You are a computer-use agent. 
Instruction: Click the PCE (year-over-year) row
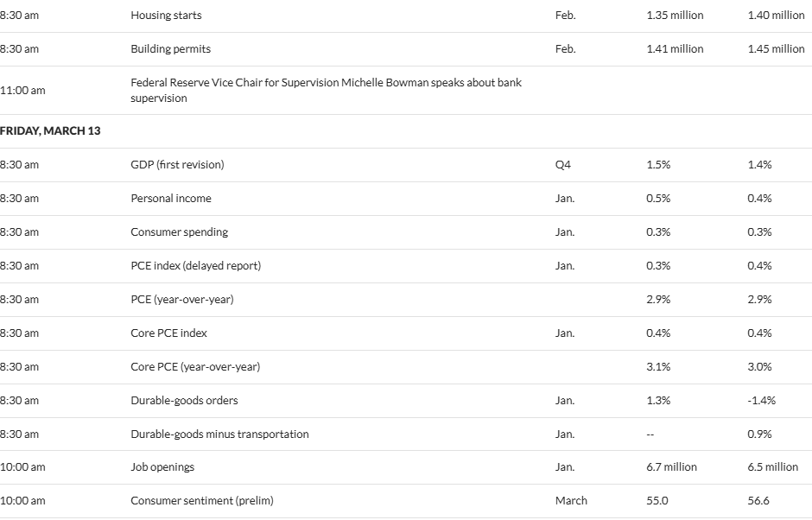click(x=181, y=300)
